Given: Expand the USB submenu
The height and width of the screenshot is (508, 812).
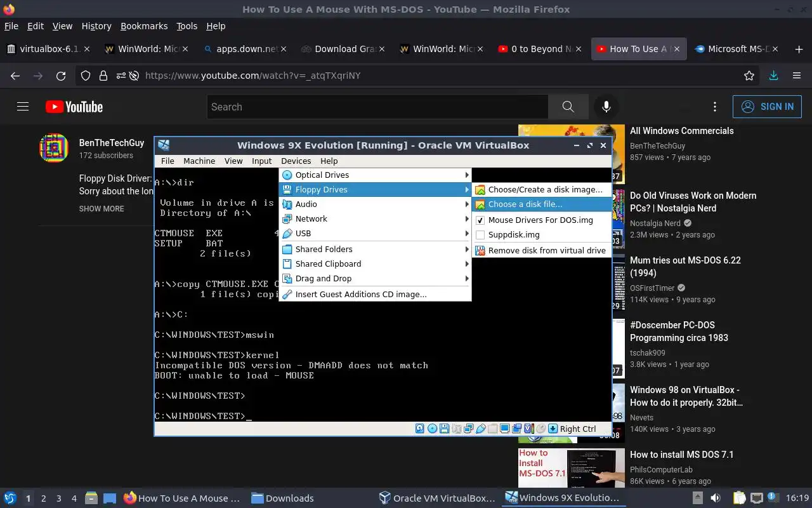Looking at the screenshot, I should click(x=375, y=233).
